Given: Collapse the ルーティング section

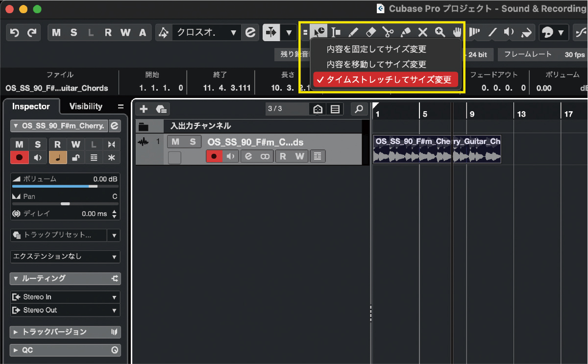Looking at the screenshot, I should pyautogui.click(x=65, y=278).
